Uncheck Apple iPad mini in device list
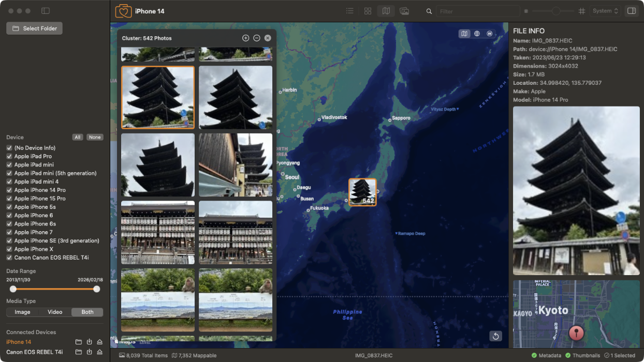 (x=9, y=164)
